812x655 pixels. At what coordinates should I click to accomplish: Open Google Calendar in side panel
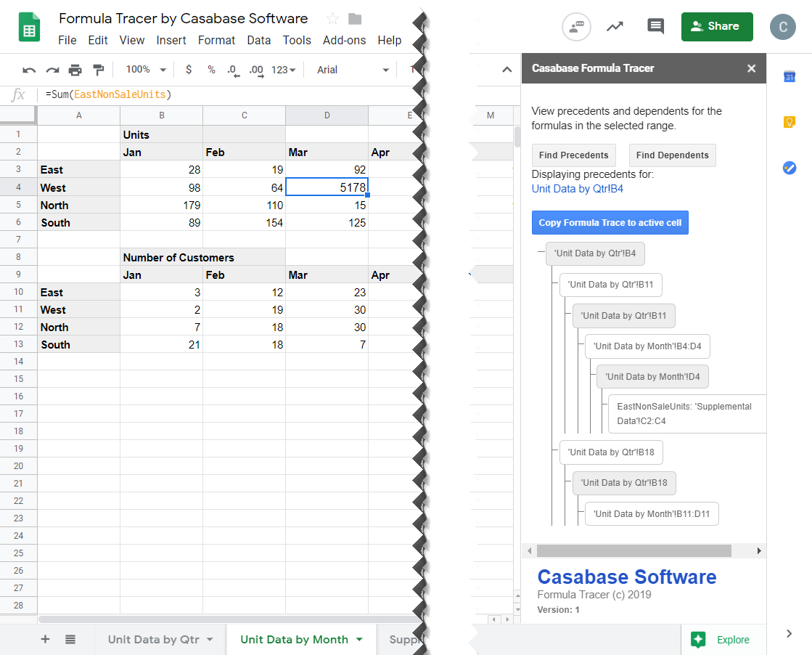[790, 77]
